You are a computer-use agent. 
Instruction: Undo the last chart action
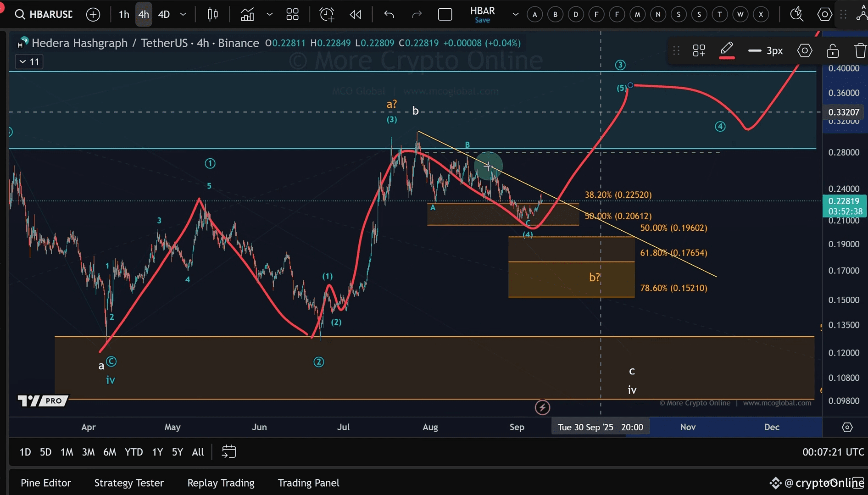[389, 14]
